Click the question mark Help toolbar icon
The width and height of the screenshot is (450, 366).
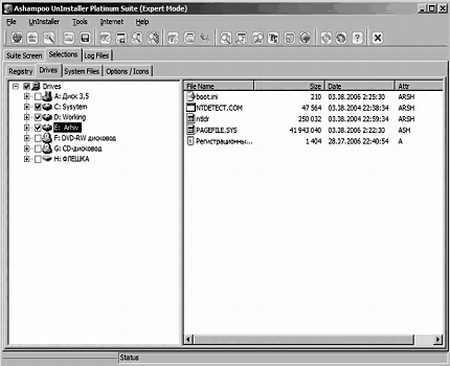tap(357, 38)
